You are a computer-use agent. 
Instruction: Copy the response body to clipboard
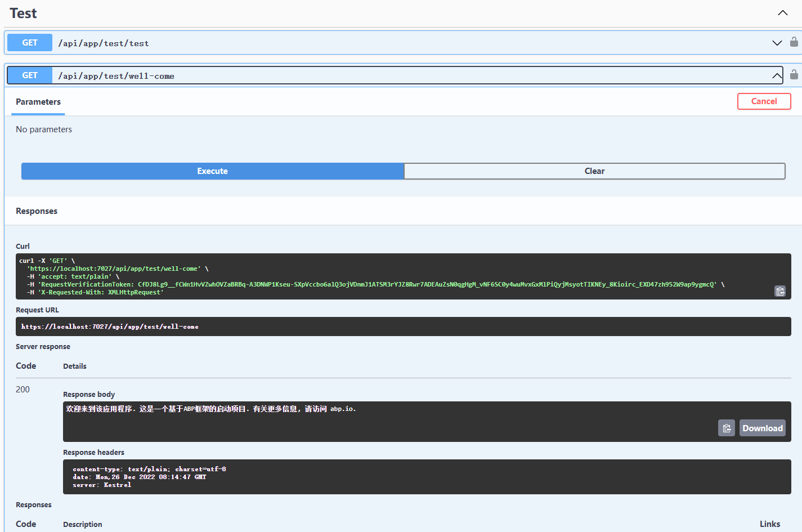726,428
